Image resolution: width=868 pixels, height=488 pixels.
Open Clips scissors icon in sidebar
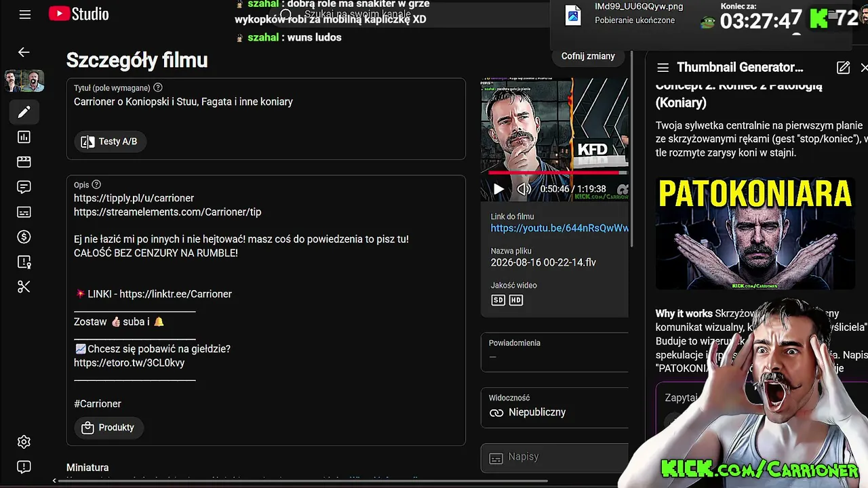pyautogui.click(x=24, y=287)
